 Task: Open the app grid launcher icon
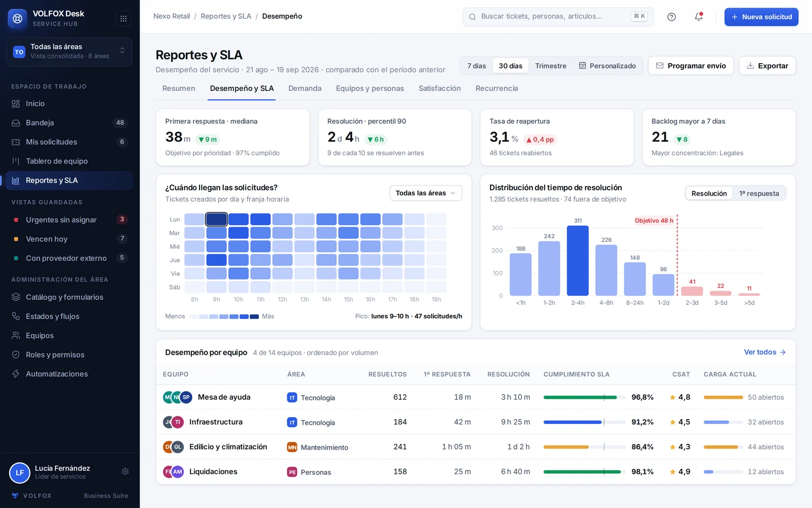123,19
